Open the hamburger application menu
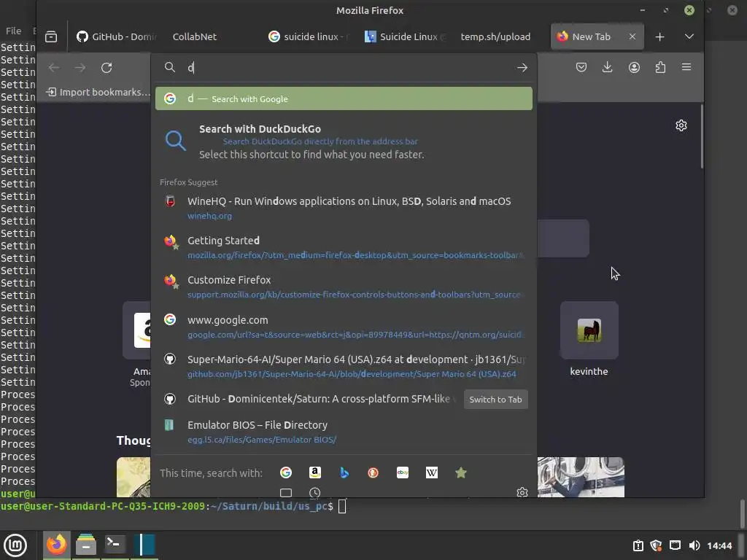The image size is (747, 560). (686, 67)
